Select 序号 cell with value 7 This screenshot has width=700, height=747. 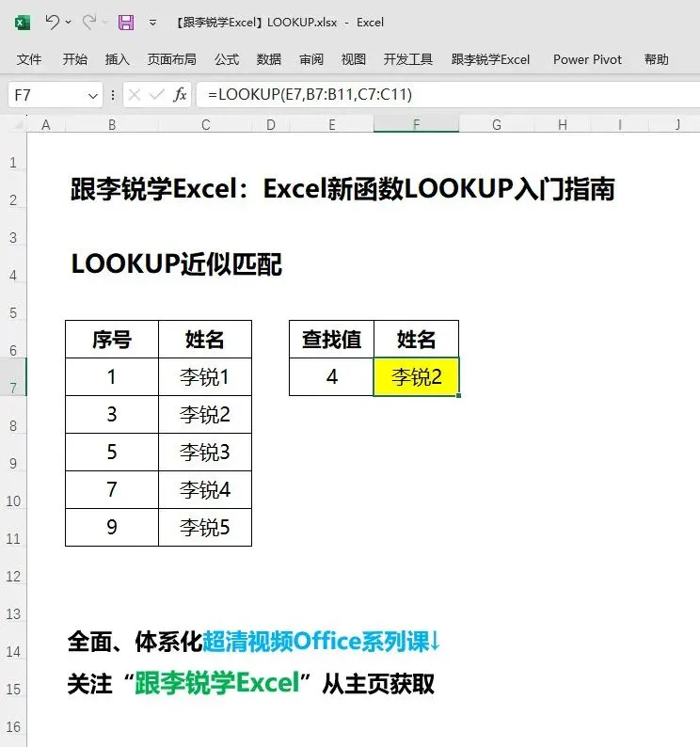point(112,490)
